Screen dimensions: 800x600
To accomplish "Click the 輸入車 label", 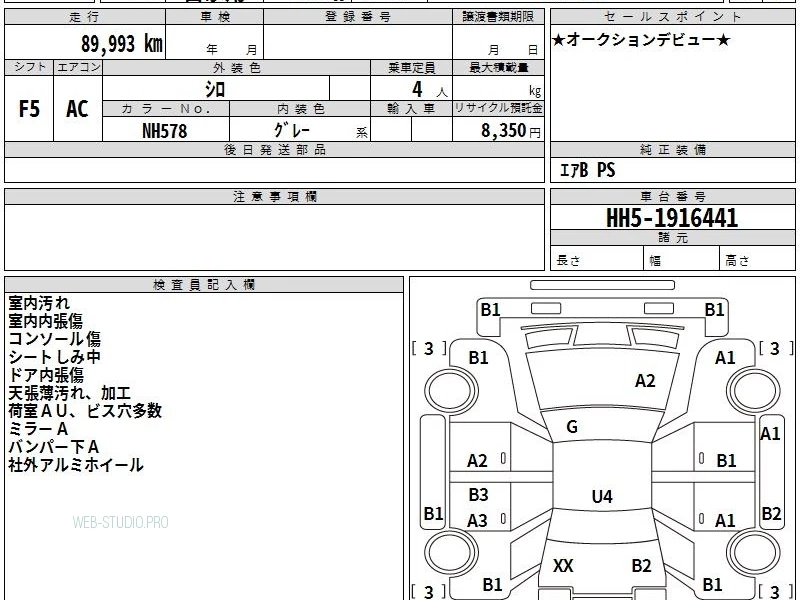I will (x=412, y=109).
